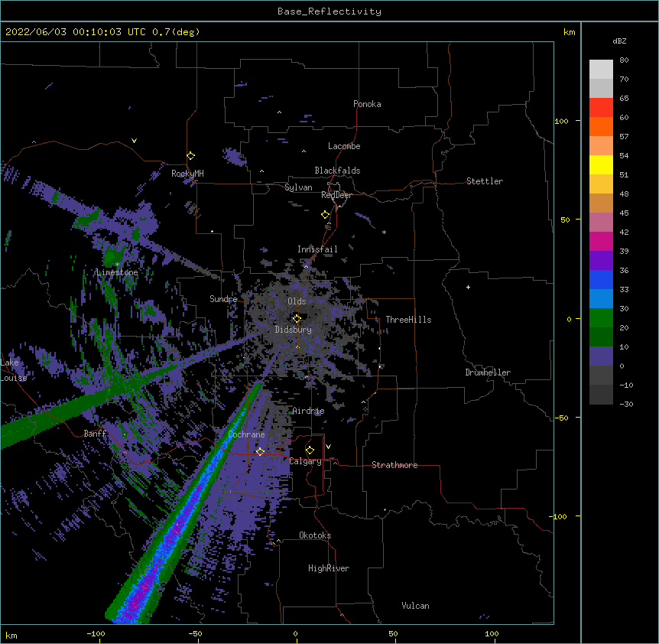
Task: Click the RockyMH label
Action: [x=187, y=174]
